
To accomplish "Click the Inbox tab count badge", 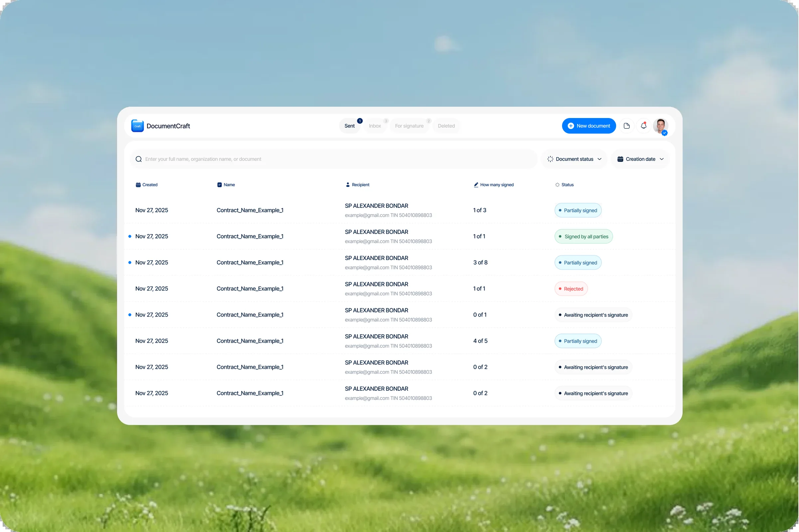I will (x=386, y=121).
